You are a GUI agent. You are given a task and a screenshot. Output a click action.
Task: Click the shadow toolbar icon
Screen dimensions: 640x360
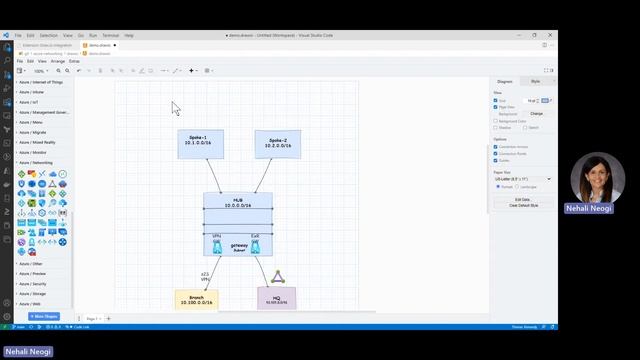pyautogui.click(x=151, y=71)
